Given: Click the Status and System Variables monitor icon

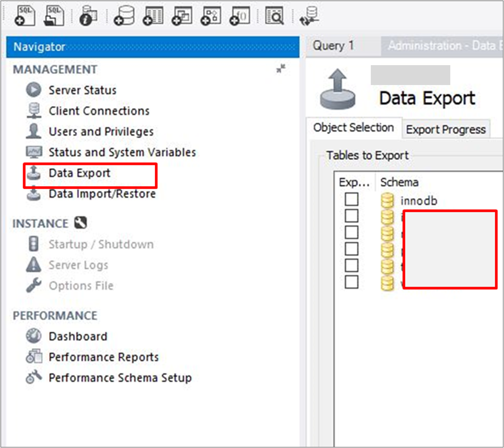Looking at the screenshot, I should pyautogui.click(x=34, y=152).
